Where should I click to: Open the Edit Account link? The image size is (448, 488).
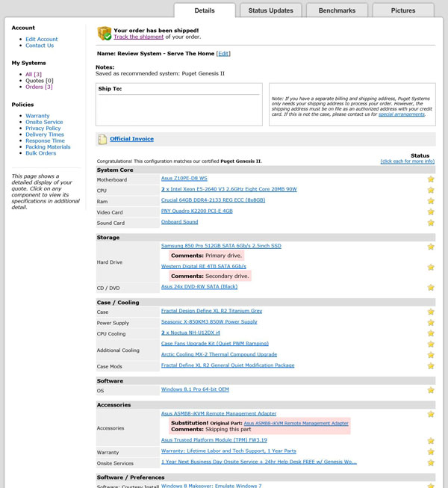42,39
